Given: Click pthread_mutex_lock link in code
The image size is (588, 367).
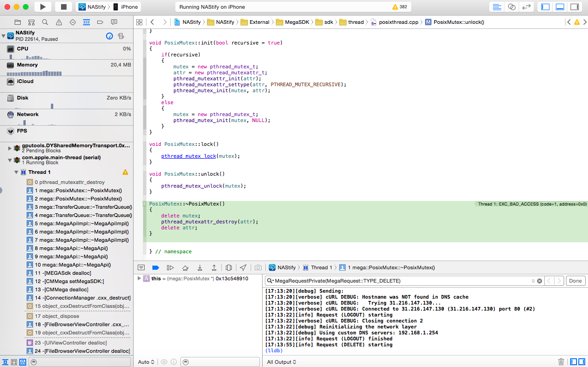Looking at the screenshot, I should pyautogui.click(x=189, y=156).
